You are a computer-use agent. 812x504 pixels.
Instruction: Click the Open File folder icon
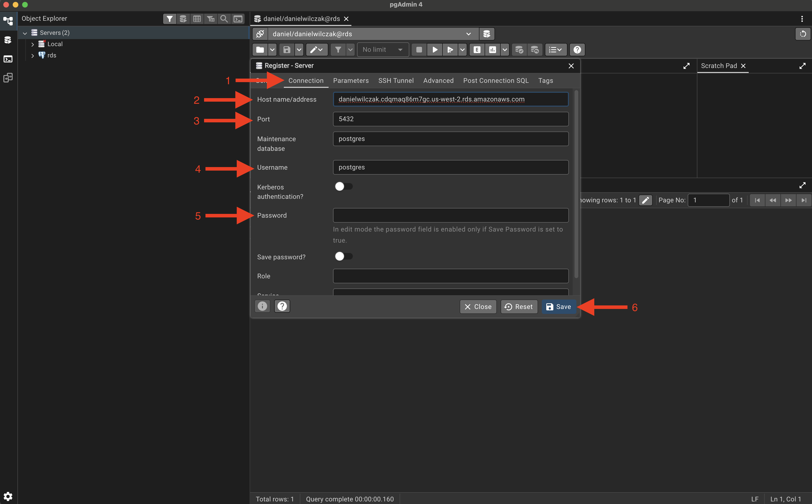point(260,50)
